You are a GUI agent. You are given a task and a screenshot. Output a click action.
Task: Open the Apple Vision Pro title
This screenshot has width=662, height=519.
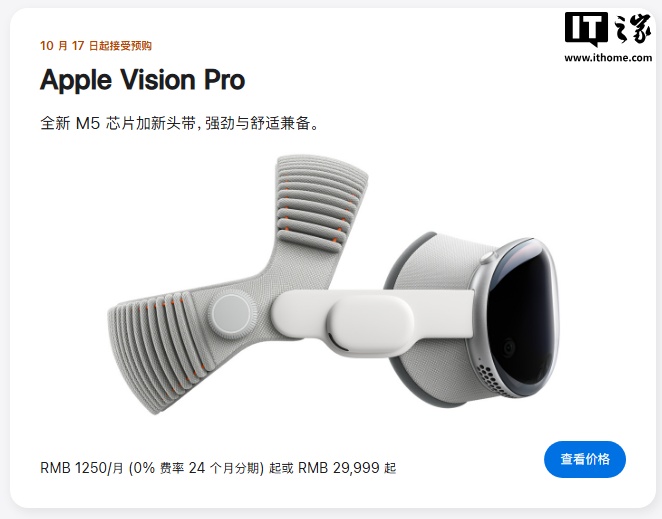coord(143,79)
